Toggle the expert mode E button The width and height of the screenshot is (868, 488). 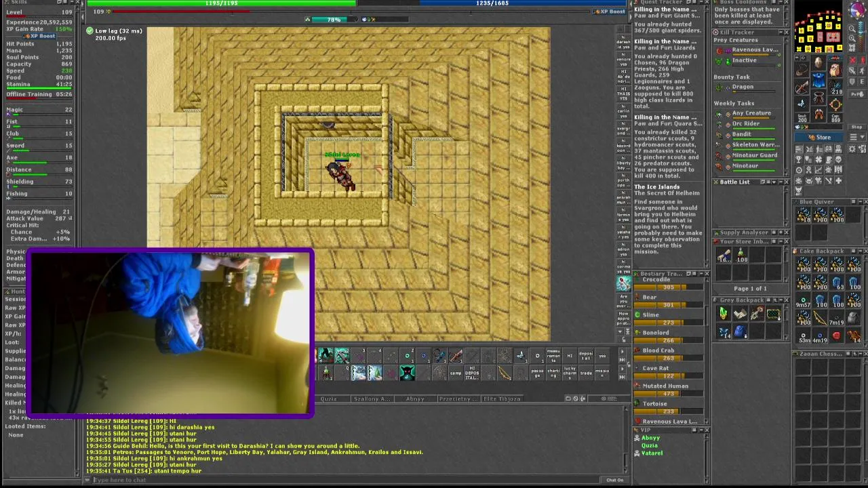point(862,81)
